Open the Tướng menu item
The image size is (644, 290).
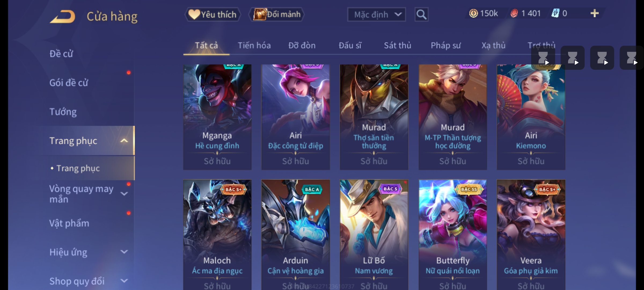[63, 112]
